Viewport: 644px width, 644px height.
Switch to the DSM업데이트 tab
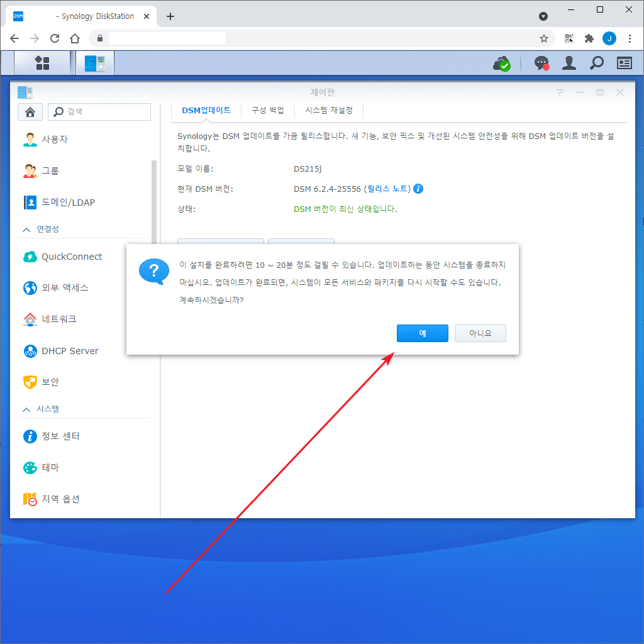click(206, 111)
